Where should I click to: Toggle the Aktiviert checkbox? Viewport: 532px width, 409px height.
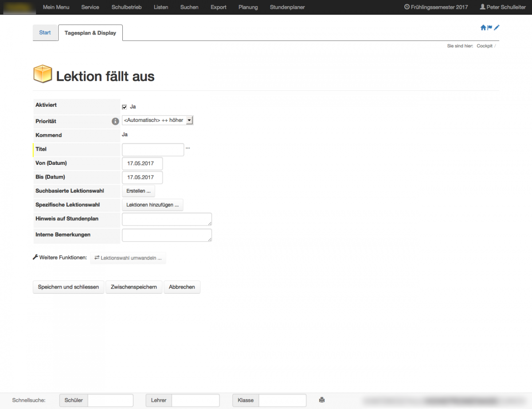pos(125,107)
